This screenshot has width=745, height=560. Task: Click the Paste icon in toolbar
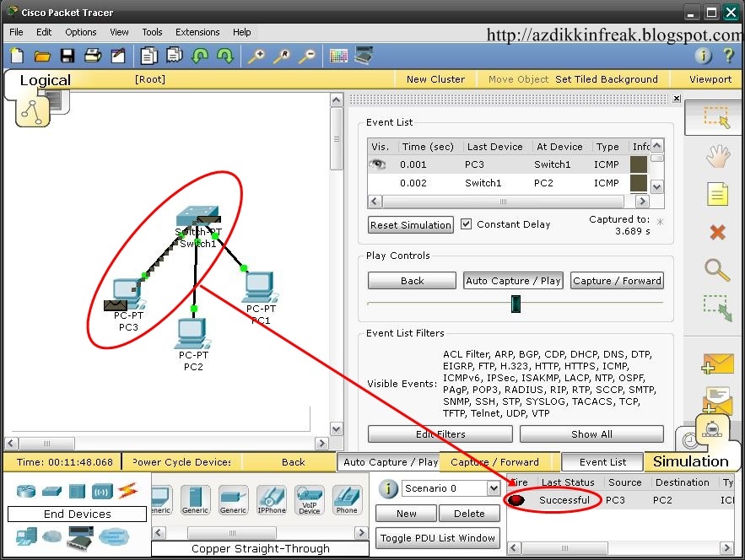coord(175,55)
